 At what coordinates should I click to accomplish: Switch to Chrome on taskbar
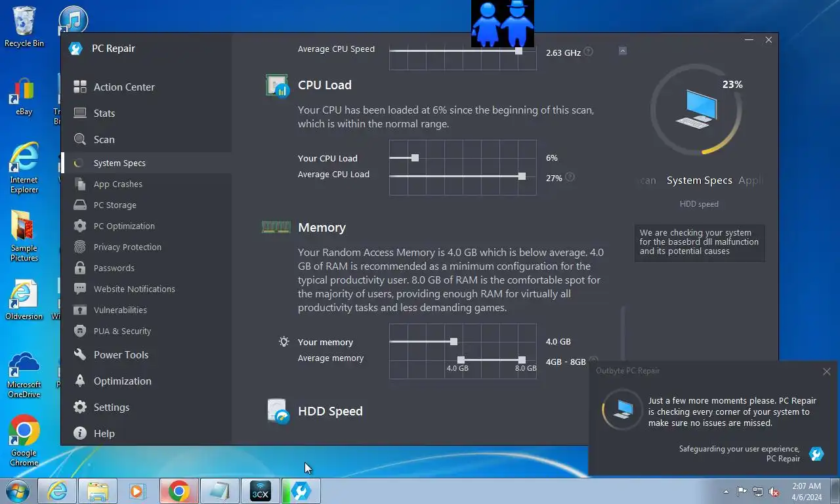178,491
